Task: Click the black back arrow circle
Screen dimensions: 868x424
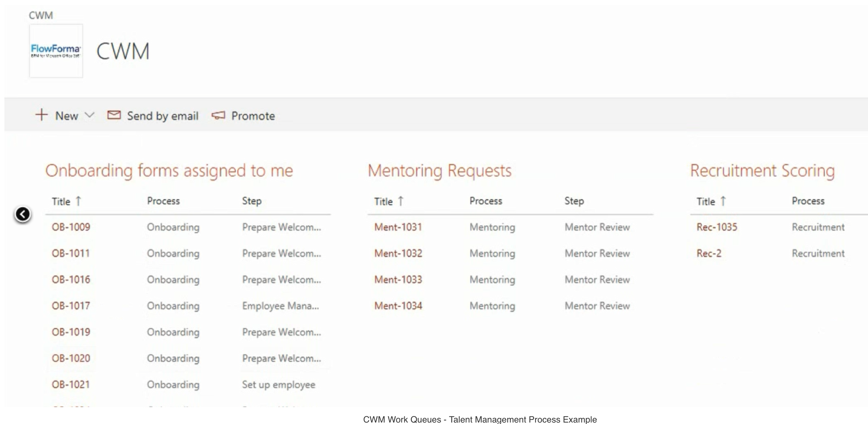Action: (x=23, y=214)
